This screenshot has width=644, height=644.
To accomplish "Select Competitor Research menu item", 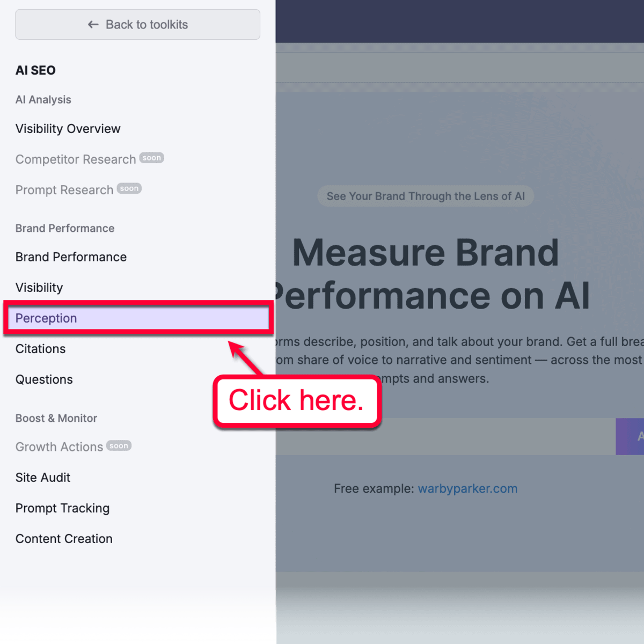I will tap(76, 159).
